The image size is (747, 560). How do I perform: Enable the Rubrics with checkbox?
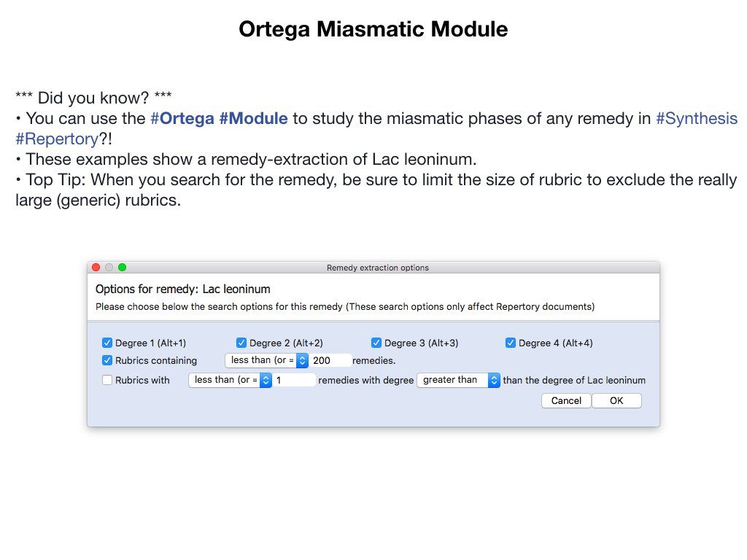tap(107, 380)
